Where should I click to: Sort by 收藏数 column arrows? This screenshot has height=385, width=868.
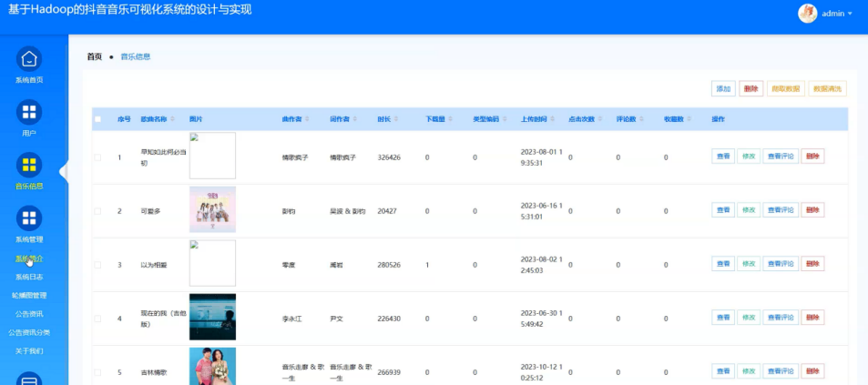[x=689, y=119]
